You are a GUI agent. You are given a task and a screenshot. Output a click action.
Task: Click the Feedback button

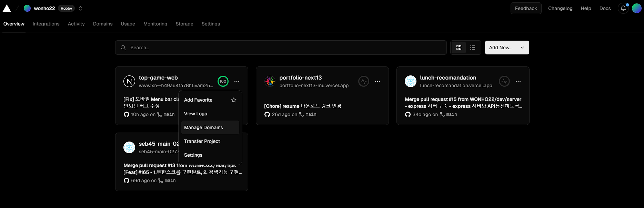(x=526, y=8)
